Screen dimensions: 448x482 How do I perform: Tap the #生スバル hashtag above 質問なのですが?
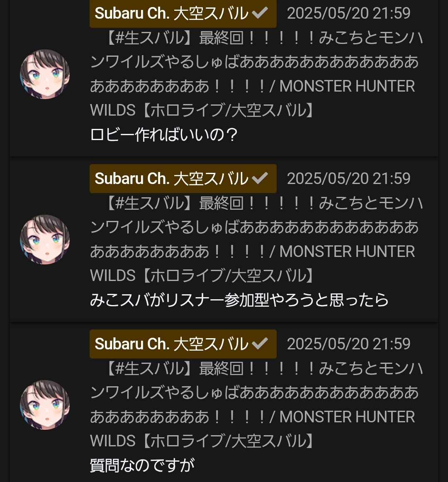click(x=149, y=369)
